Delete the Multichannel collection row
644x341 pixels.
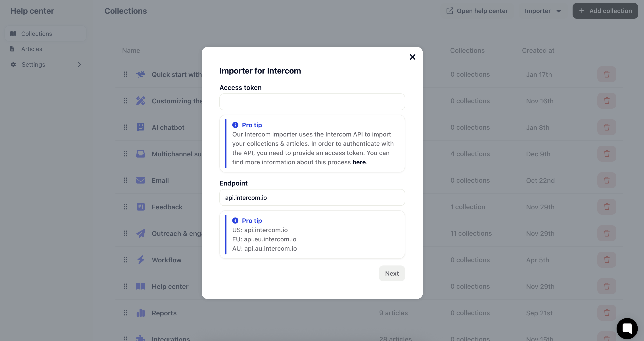pos(607,153)
